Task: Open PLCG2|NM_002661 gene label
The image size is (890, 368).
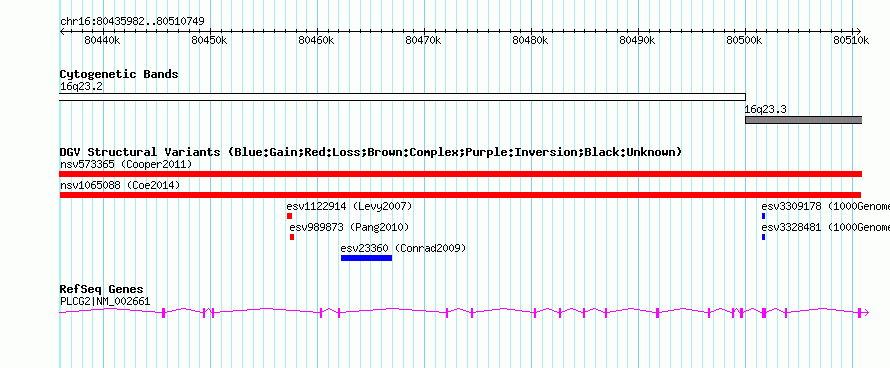Action: click(105, 302)
